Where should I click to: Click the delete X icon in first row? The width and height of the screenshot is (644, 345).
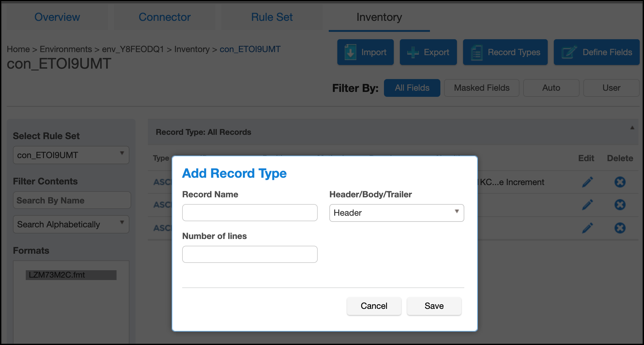pos(620,182)
